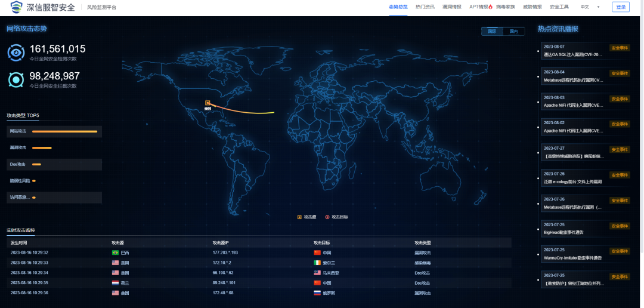Click the China flag in 89.248.*.101 row
Image resolution: width=644 pixels, height=308 pixels.
pyautogui.click(x=317, y=283)
